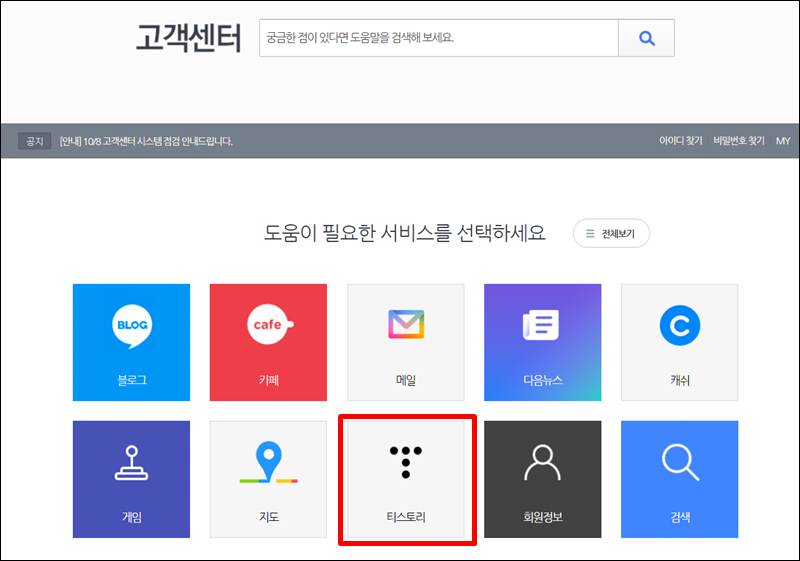Click the blue magnifier search button
Viewport: 800px width, 561px height.
646,38
